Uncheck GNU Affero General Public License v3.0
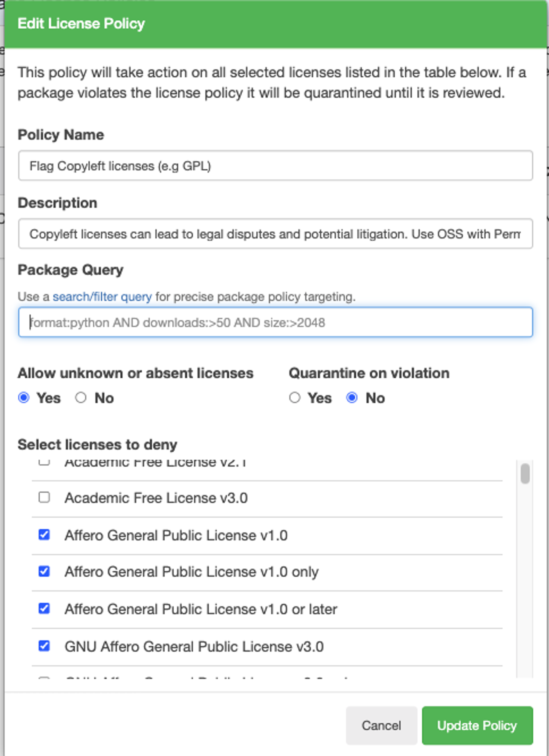This screenshot has height=756, width=549. point(44,646)
